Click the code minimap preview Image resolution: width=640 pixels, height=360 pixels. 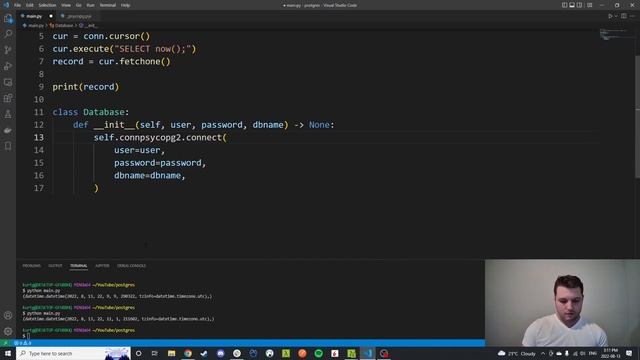click(x=616, y=34)
